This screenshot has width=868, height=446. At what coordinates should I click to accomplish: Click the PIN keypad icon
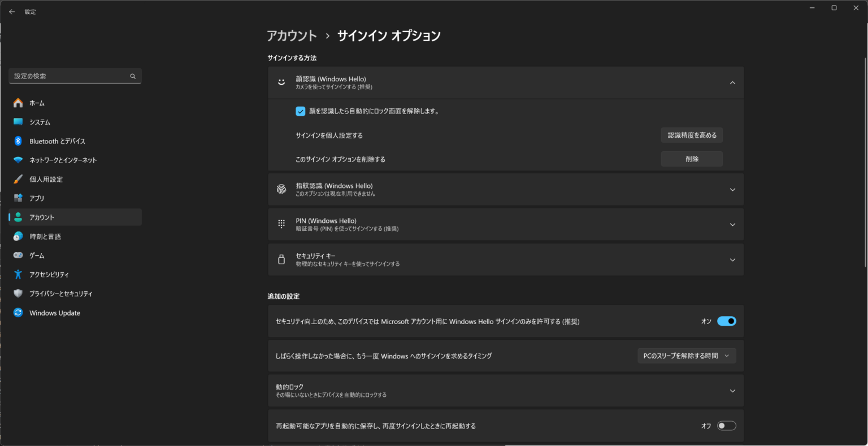point(281,224)
